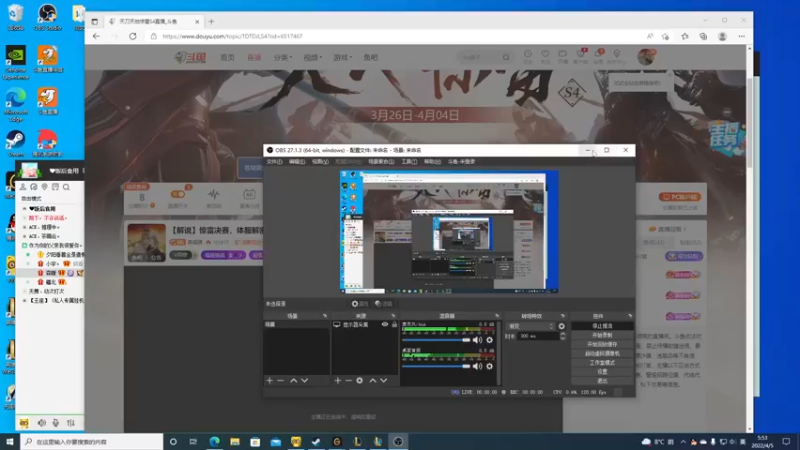Pop out the Sources dock
800x450 pixels.
pyautogui.click(x=393, y=316)
